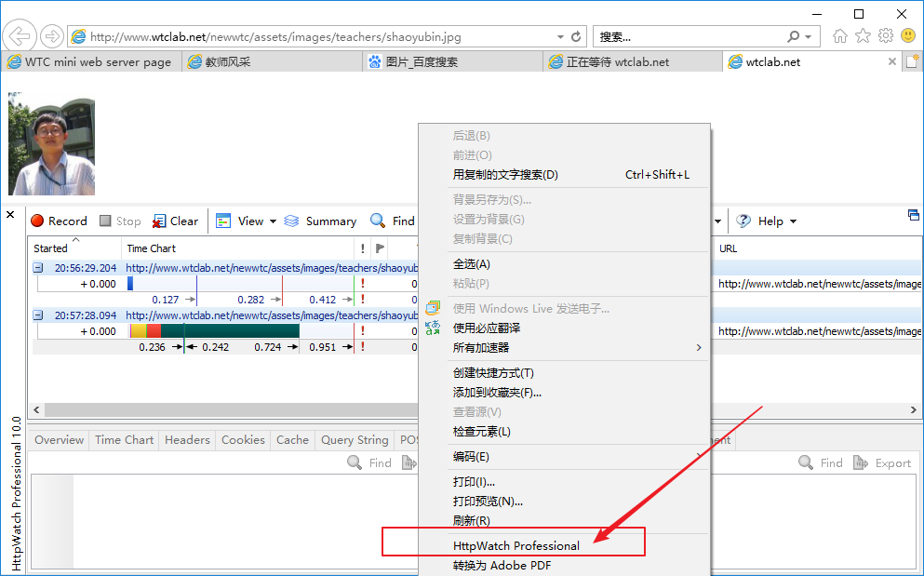Open the address bar dropdown arrow
Viewport: 924px width, 576px height.
(560, 36)
